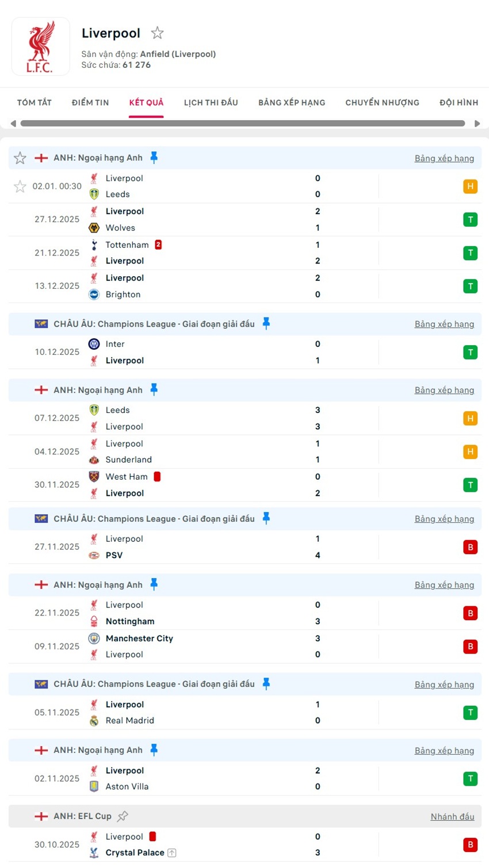489x868 pixels.
Task: Click the draw badge for Liverpool–Leeds 02.01
Action: click(x=470, y=186)
